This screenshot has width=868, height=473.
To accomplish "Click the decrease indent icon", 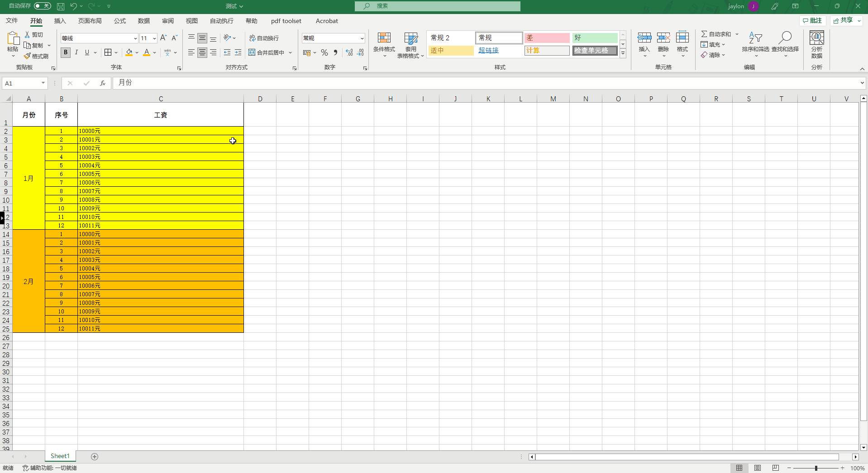I will [227, 52].
